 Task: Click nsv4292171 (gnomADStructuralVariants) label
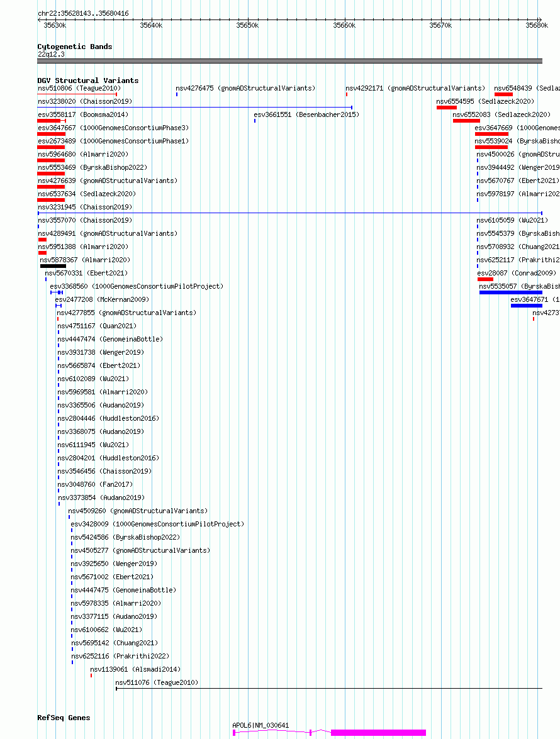(415, 88)
